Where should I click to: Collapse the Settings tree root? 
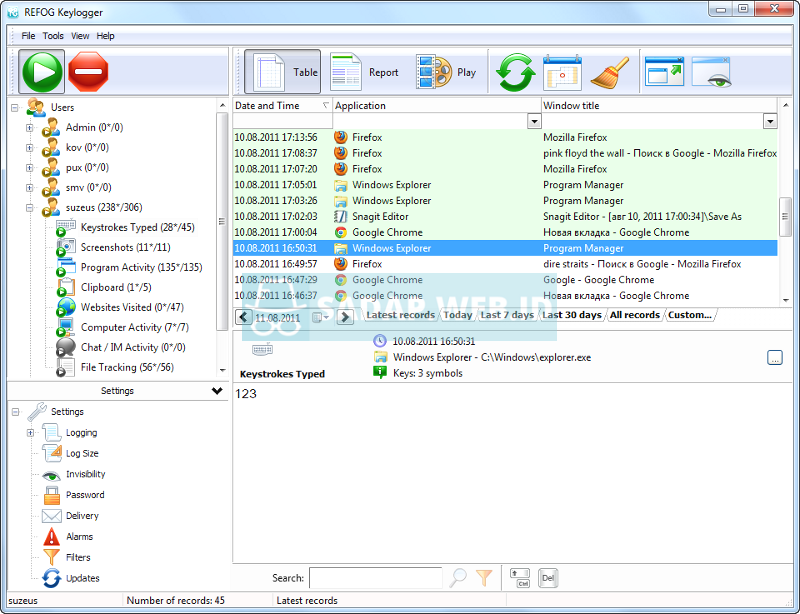point(15,412)
